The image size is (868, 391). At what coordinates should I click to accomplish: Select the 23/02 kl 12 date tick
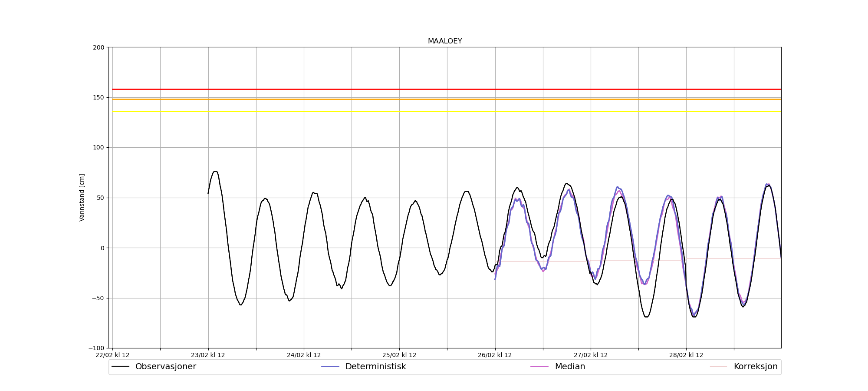coord(208,355)
